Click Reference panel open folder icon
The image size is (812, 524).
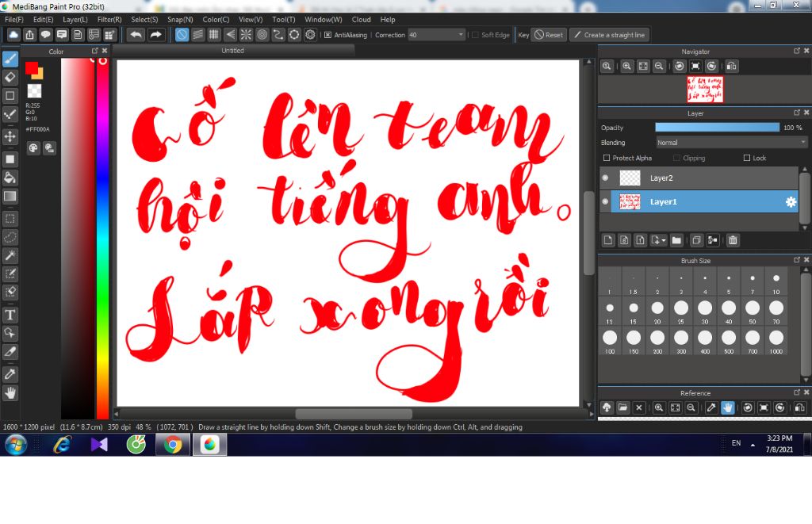coord(623,408)
